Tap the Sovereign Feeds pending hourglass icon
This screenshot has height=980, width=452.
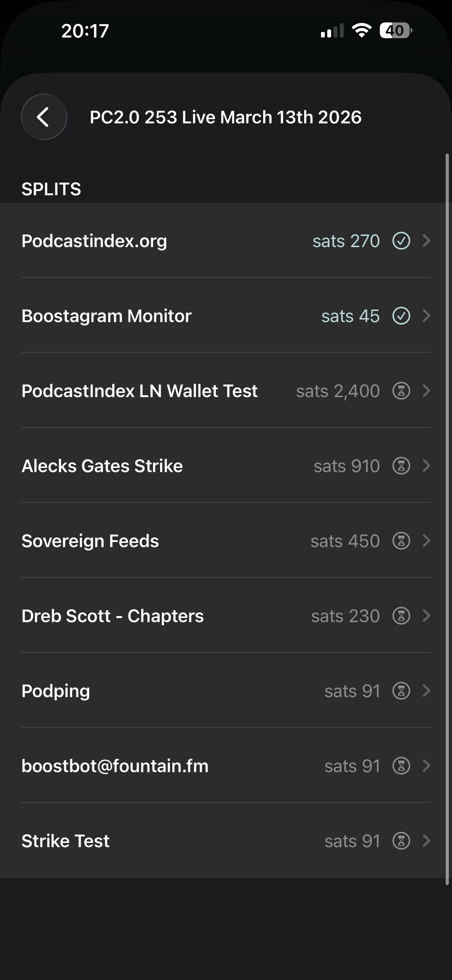click(x=401, y=540)
